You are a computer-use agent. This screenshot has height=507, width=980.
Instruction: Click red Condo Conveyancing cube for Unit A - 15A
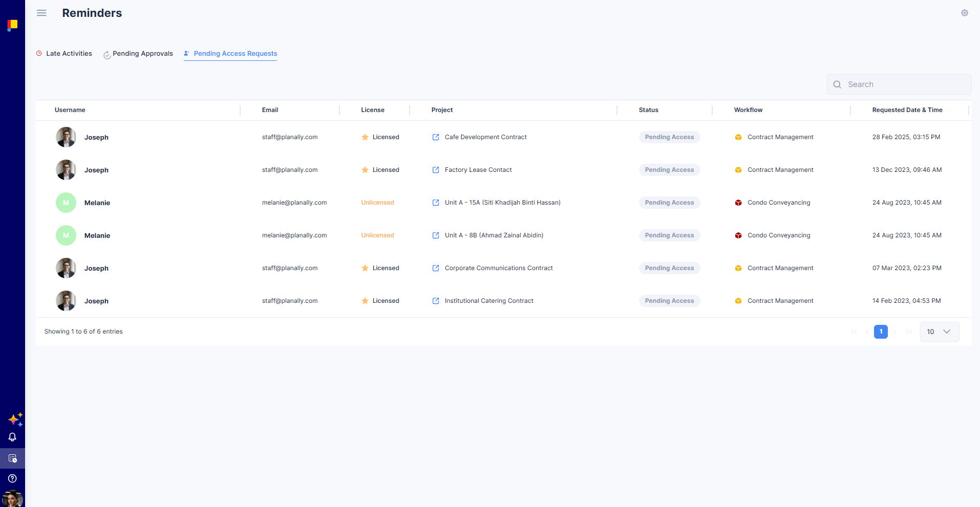[x=738, y=203]
